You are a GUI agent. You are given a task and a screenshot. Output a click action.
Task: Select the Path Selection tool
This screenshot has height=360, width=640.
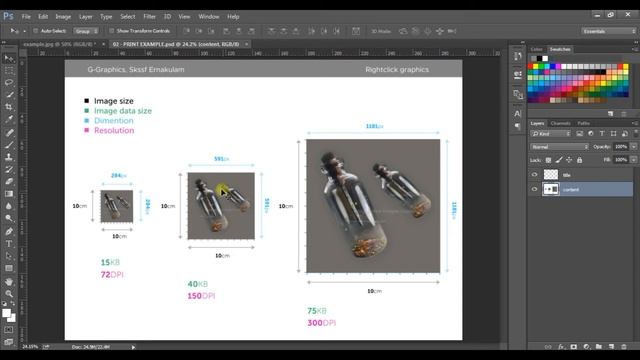[9, 256]
